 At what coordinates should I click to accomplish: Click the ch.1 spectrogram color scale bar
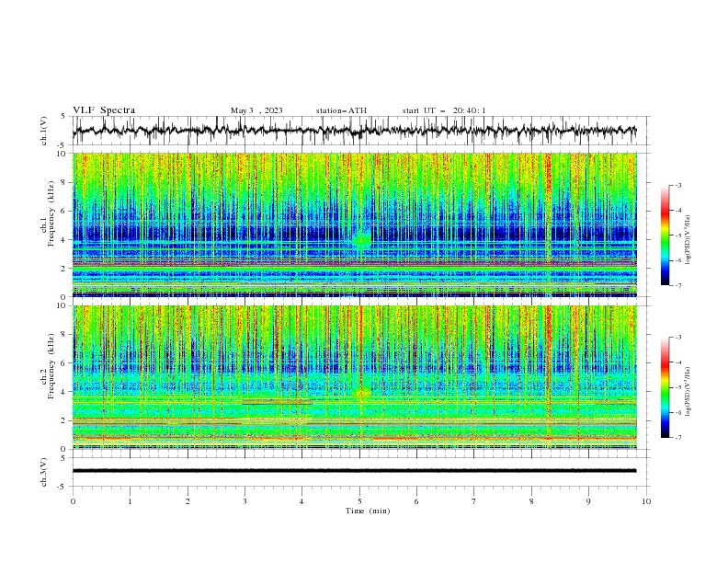point(665,236)
